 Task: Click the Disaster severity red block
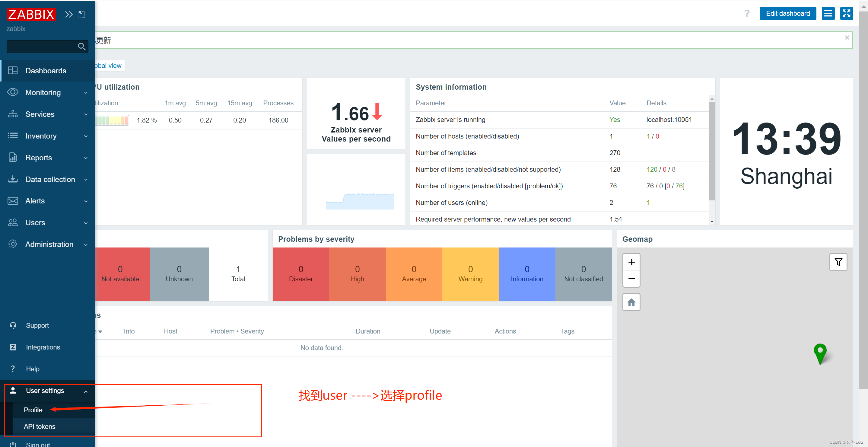pyautogui.click(x=300, y=274)
